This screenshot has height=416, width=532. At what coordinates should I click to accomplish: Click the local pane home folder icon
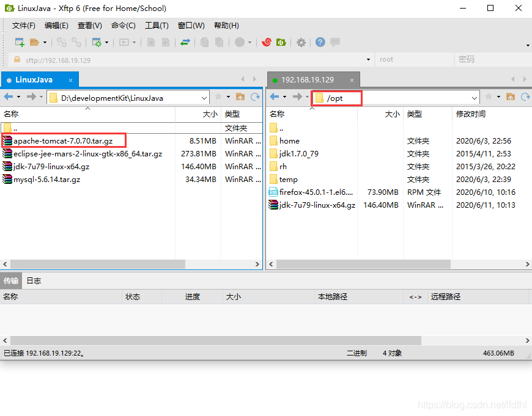coord(240,97)
